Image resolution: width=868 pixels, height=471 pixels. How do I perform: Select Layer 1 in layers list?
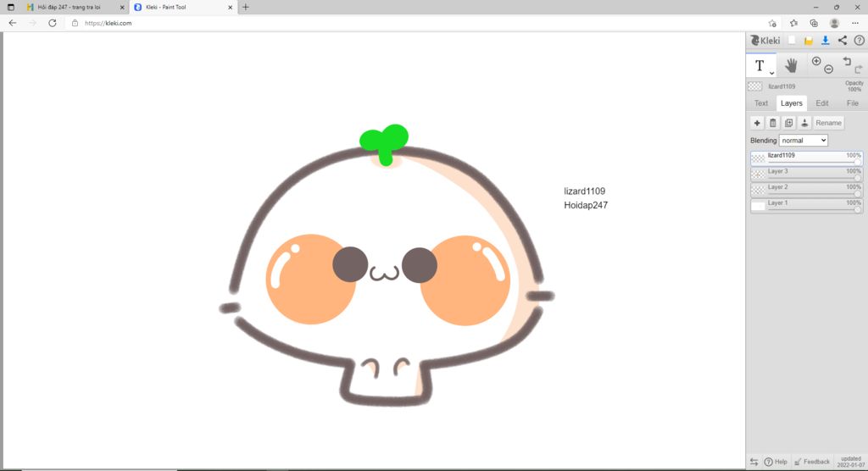[807, 206]
